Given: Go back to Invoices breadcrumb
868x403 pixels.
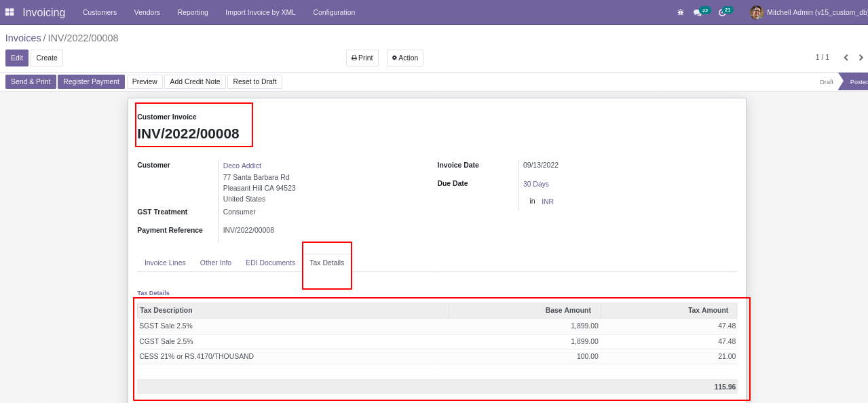Looking at the screenshot, I should tap(23, 38).
